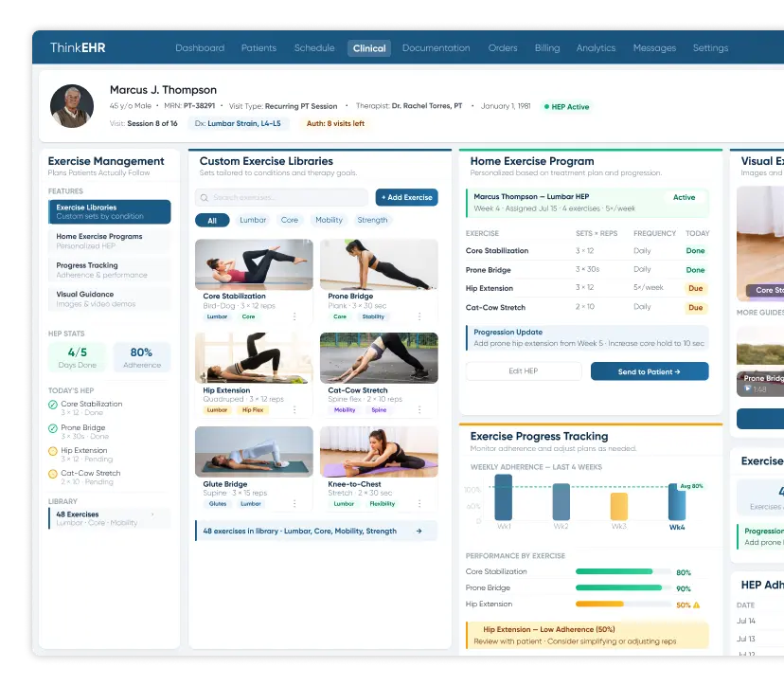
Task: Open the Prone Bridge exercise thumbnail
Action: point(379,264)
